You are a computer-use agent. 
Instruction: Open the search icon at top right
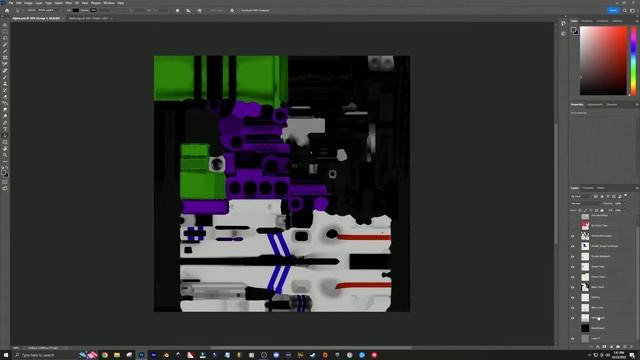625,10
